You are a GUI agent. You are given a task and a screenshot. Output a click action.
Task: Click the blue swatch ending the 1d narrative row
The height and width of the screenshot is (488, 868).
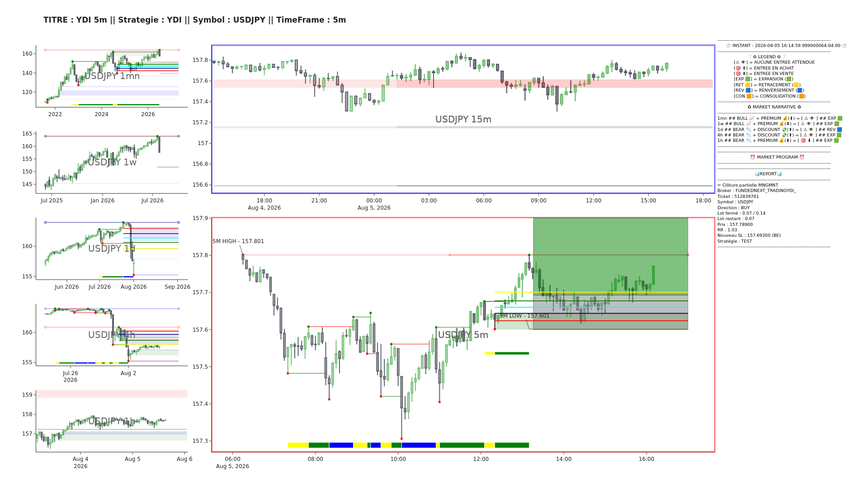840,130
